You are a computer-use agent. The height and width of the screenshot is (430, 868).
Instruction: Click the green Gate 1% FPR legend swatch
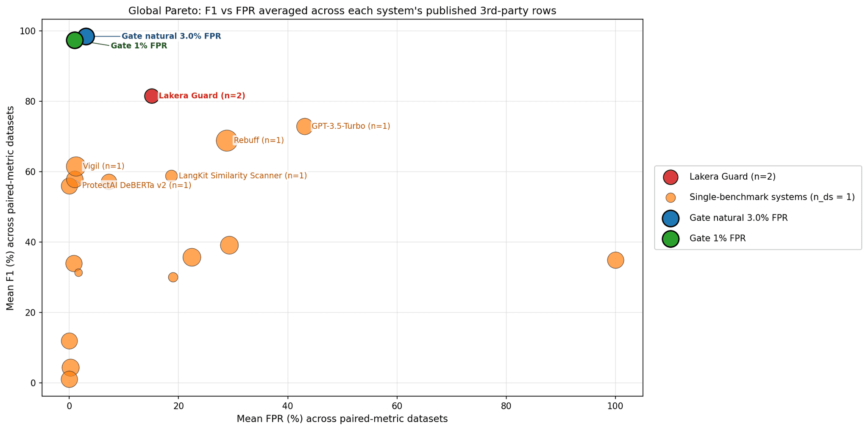670,239
